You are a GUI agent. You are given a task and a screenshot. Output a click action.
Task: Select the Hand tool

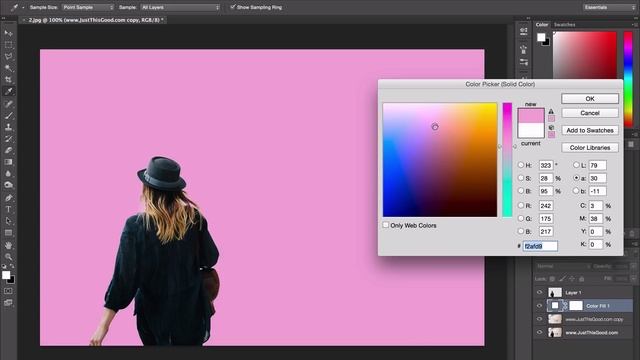(x=8, y=245)
